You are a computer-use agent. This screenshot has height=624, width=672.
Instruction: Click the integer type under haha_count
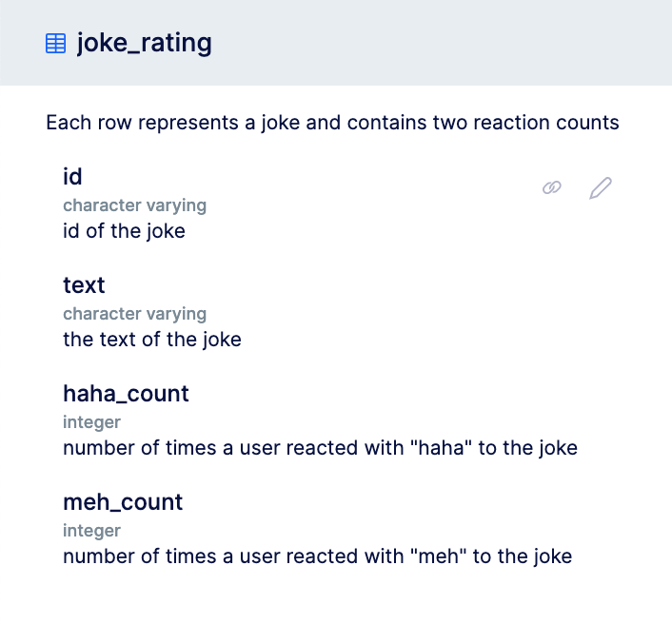point(91,422)
